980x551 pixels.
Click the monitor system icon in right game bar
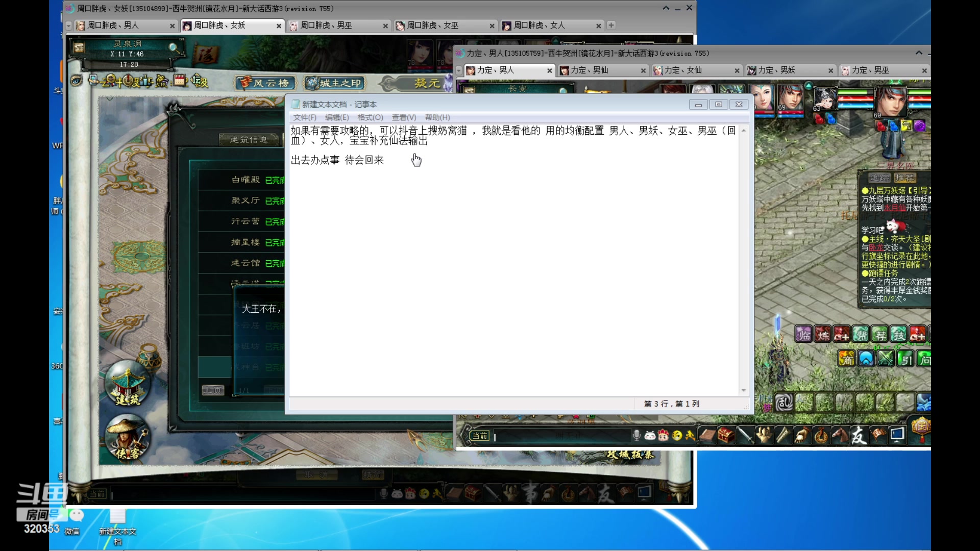(x=897, y=435)
